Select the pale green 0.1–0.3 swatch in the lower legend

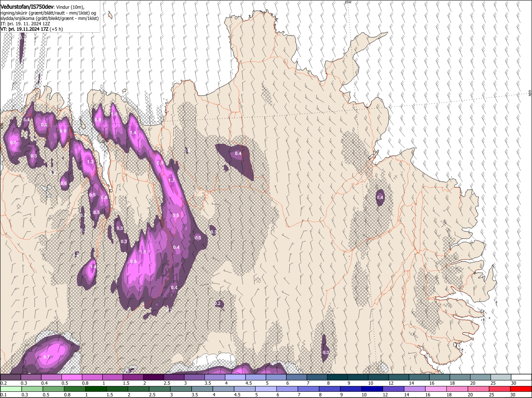[11, 389]
